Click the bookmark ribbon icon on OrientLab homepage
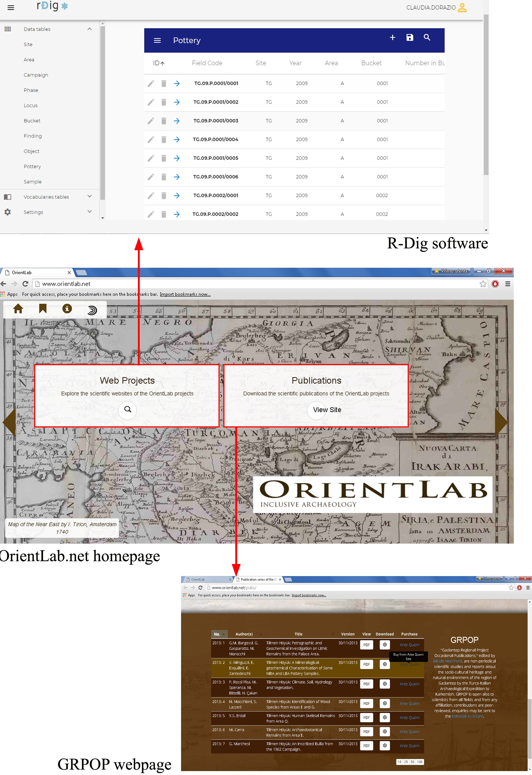532x775 pixels. pos(43,309)
